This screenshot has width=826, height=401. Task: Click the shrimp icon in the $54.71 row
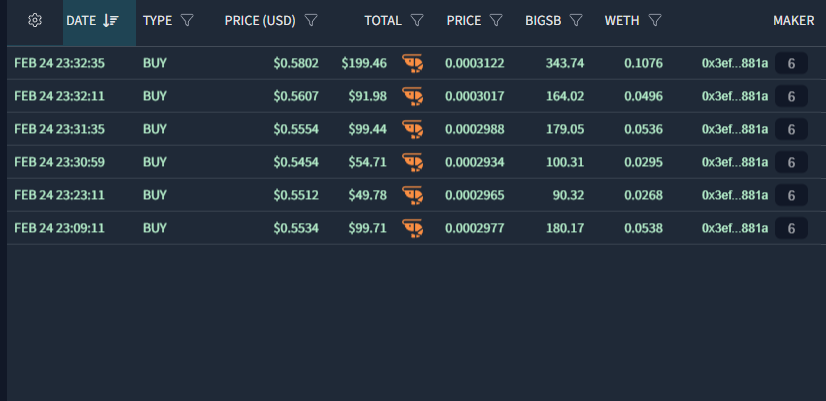413,162
